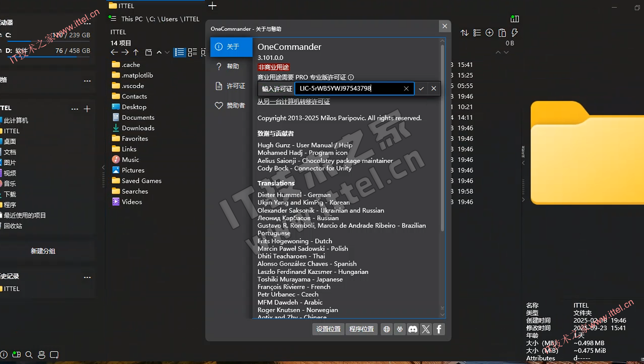Click into the license key input field
This screenshot has height=364, width=644.
[x=348, y=88]
